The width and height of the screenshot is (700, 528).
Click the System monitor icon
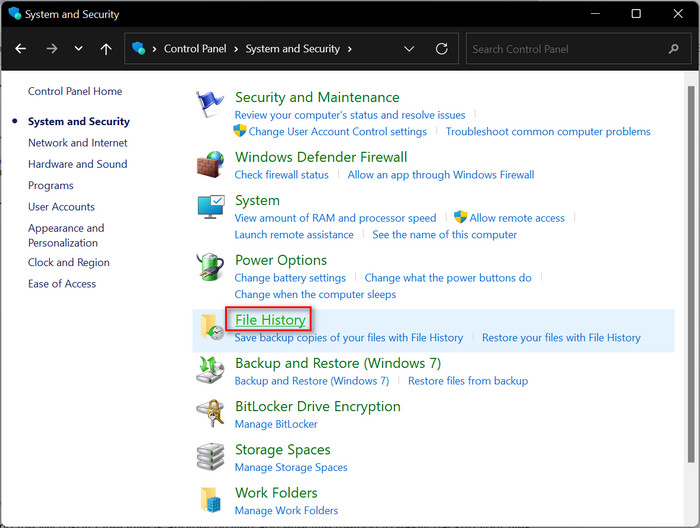point(211,207)
